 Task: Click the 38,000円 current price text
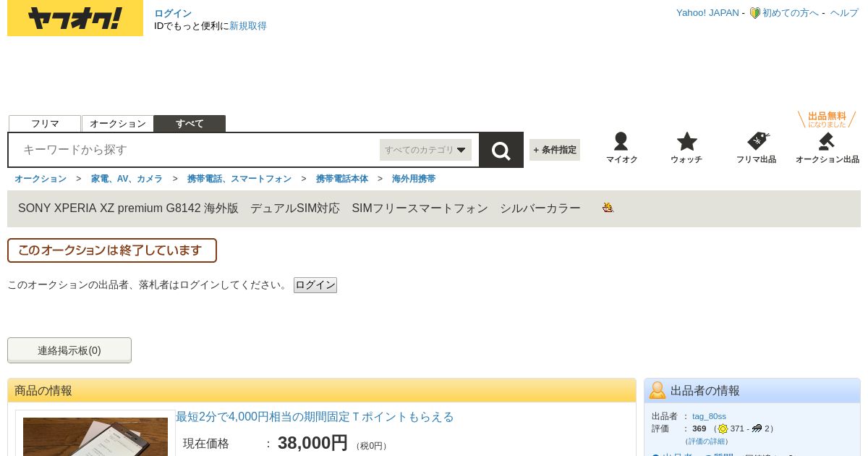[x=312, y=443]
